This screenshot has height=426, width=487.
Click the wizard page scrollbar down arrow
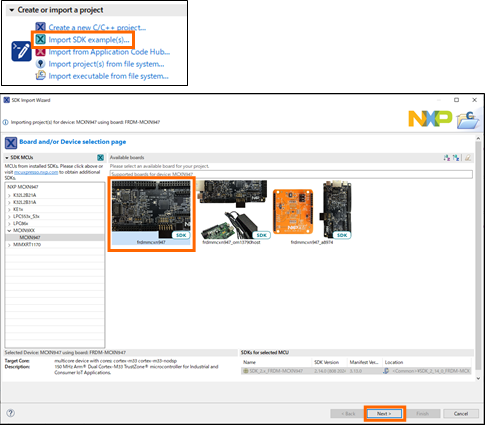click(x=478, y=378)
